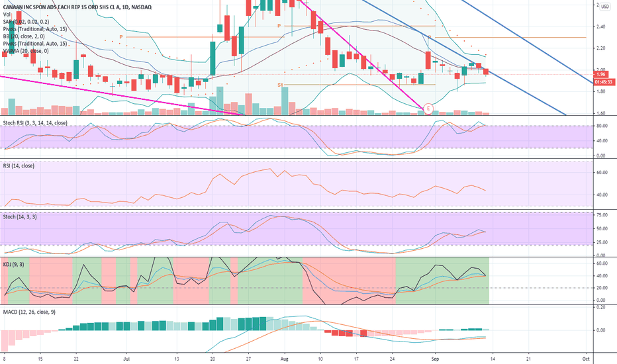Image resolution: width=617 pixels, height=364 pixels.
Task: Open the MACD (12, 26, close, 9) legend
Action: 29,312
